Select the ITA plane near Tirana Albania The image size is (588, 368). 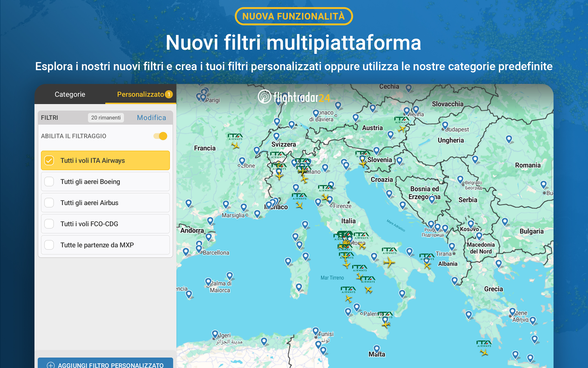pyautogui.click(x=427, y=265)
